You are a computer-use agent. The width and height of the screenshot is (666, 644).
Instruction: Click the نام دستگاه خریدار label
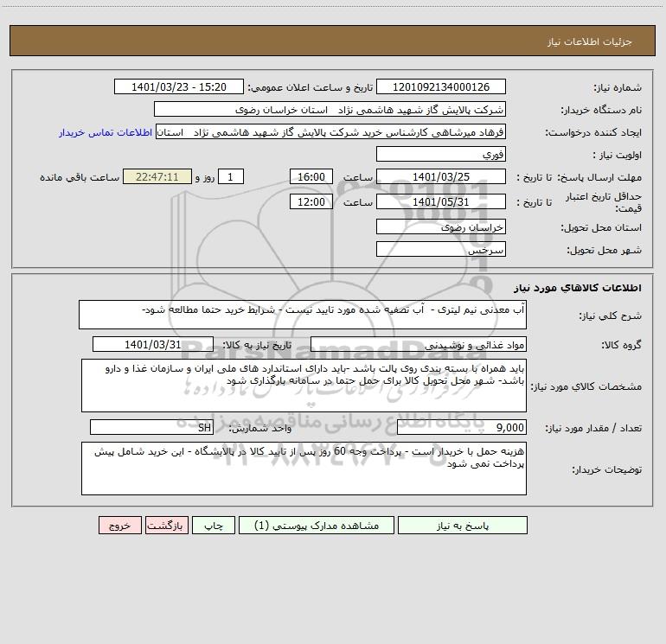click(601, 110)
